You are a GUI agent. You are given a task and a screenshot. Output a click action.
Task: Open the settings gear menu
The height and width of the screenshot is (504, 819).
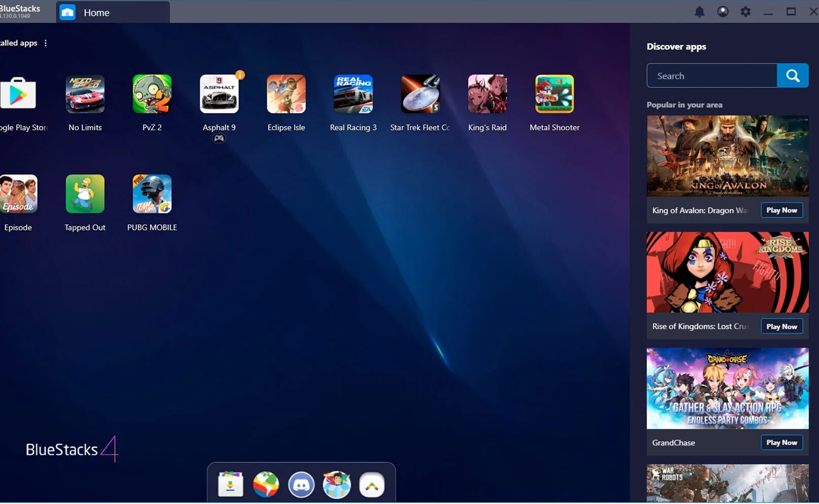click(745, 12)
